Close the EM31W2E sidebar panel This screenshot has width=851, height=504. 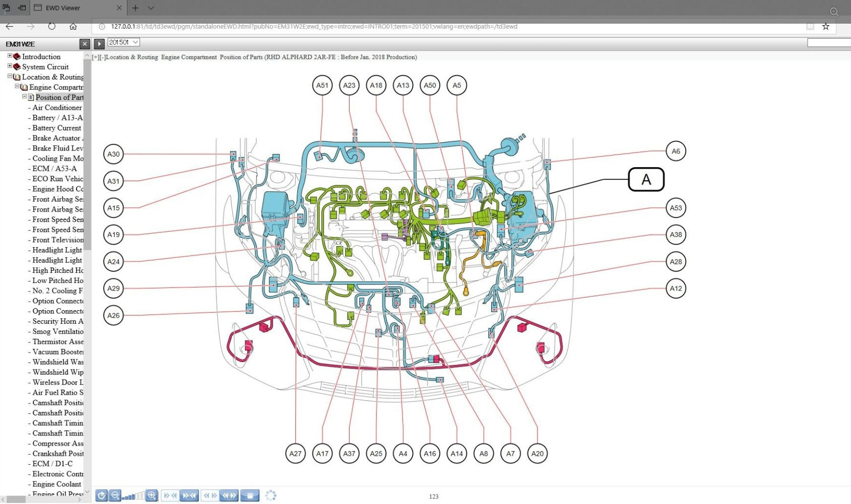click(x=85, y=44)
